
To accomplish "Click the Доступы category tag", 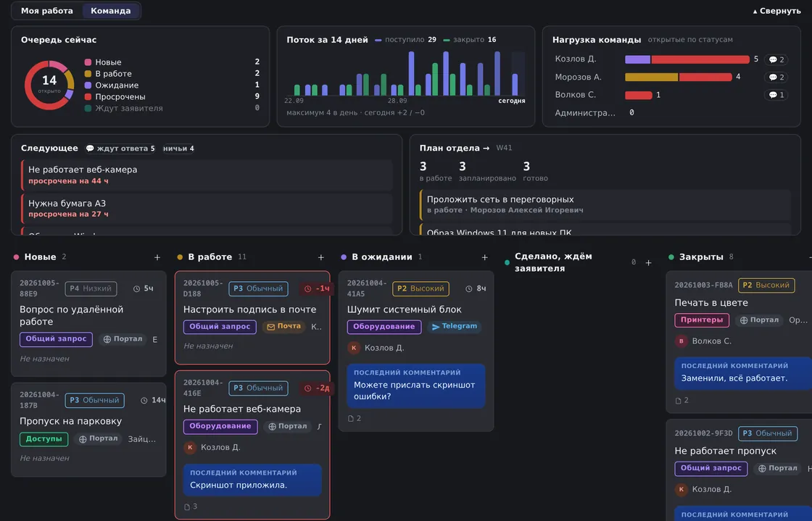I will pos(44,438).
